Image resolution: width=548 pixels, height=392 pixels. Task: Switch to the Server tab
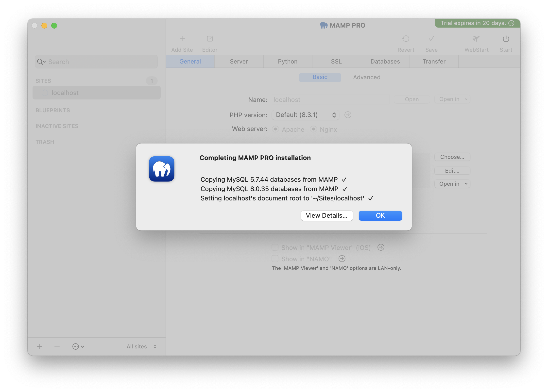coord(239,61)
